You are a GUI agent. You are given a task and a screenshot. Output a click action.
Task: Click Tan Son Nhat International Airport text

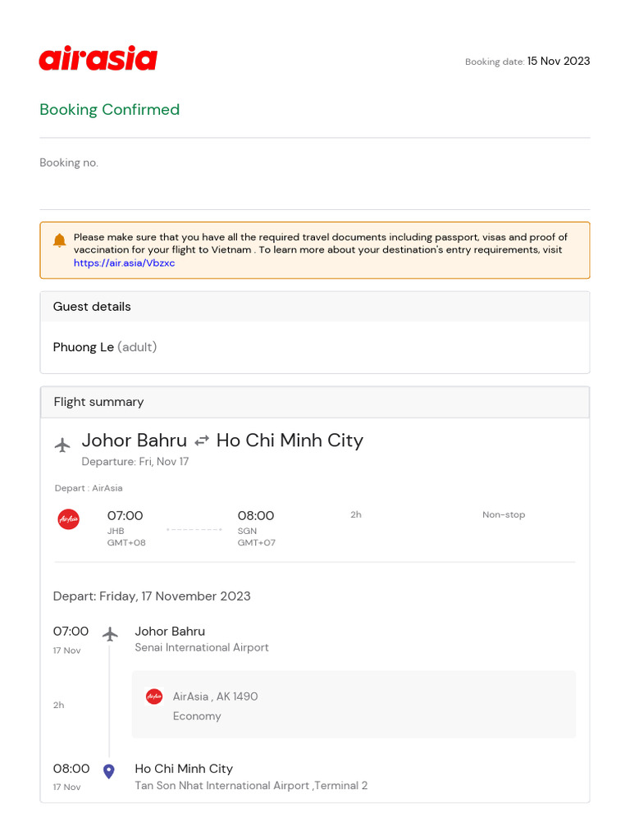[x=222, y=786]
